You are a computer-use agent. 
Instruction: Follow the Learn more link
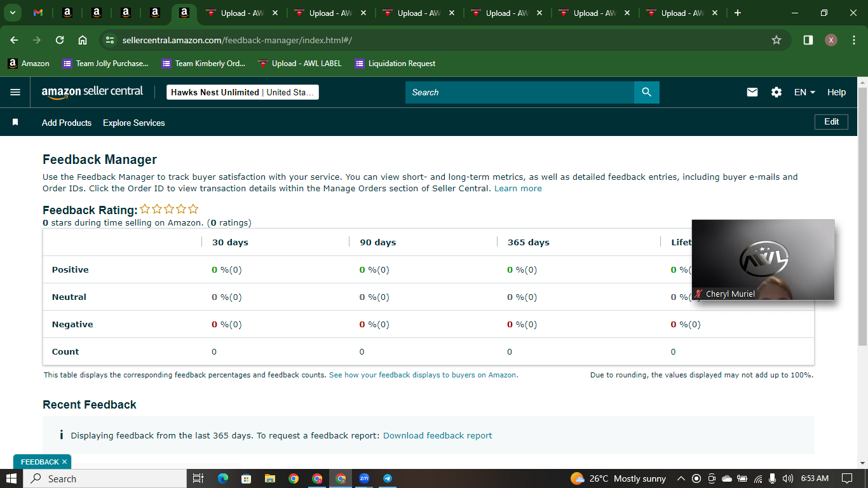pos(518,188)
